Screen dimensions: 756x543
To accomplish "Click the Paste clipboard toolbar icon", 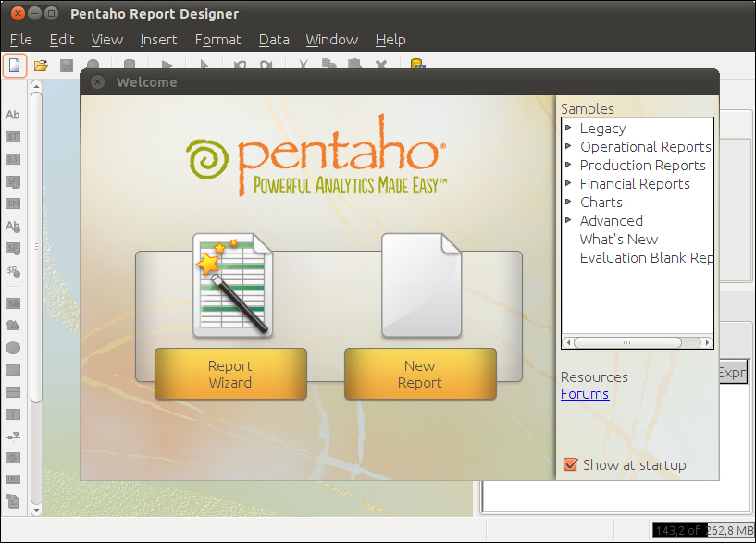I will click(355, 65).
